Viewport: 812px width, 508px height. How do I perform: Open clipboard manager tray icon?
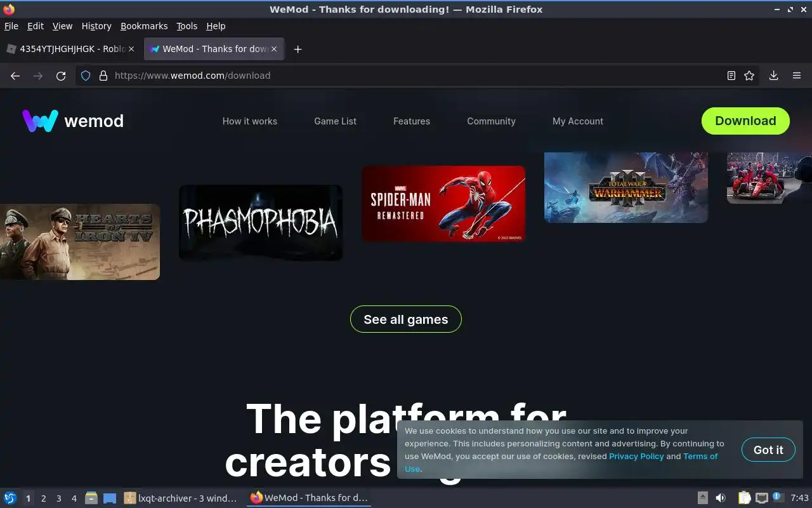pyautogui.click(x=744, y=498)
